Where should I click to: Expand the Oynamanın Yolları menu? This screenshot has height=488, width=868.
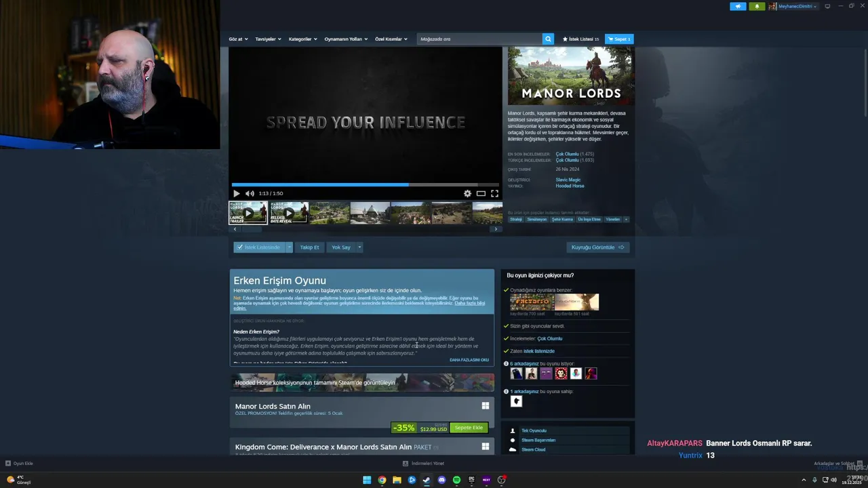point(346,39)
